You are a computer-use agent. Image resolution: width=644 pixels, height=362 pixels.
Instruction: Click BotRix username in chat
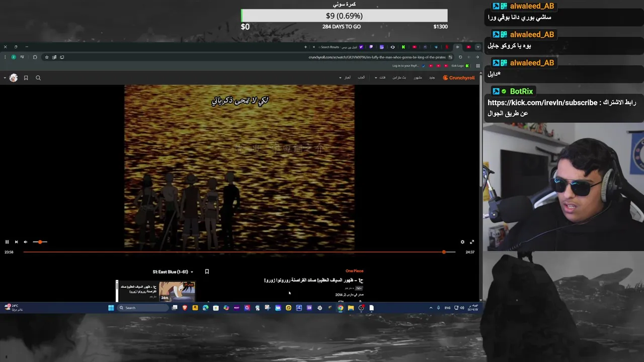(x=521, y=91)
